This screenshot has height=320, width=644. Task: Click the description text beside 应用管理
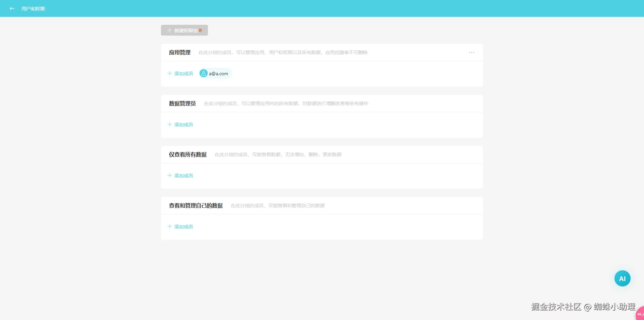(x=283, y=52)
